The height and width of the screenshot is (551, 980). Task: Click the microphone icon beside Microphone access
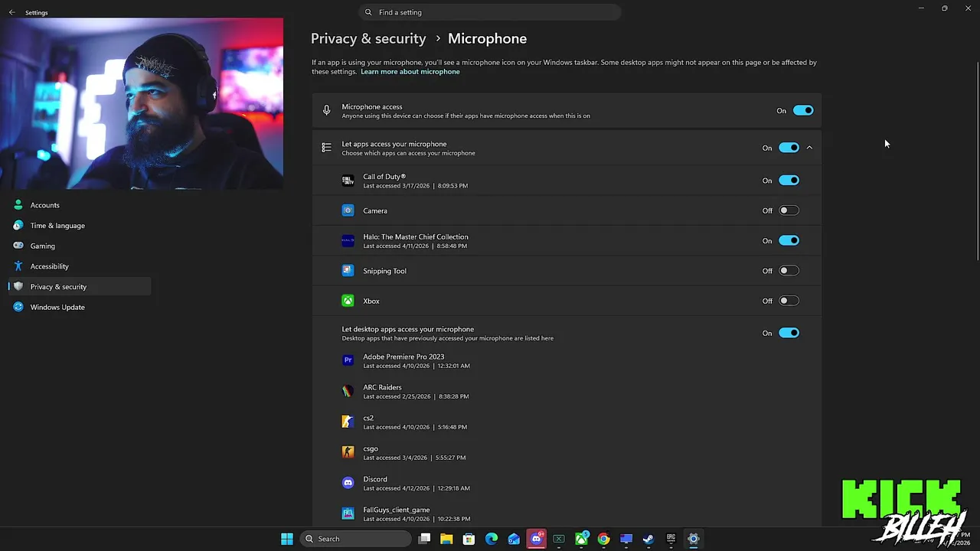[x=327, y=111]
